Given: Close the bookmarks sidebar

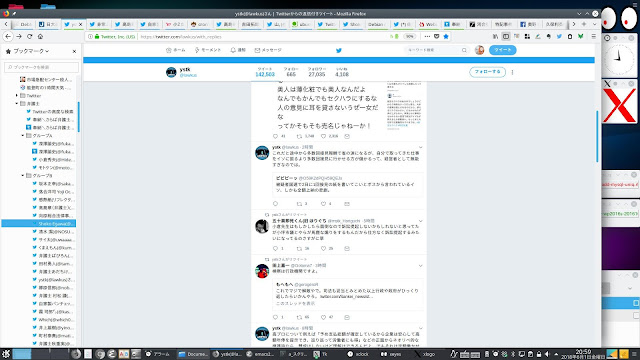Looking at the screenshot, I should [74, 51].
